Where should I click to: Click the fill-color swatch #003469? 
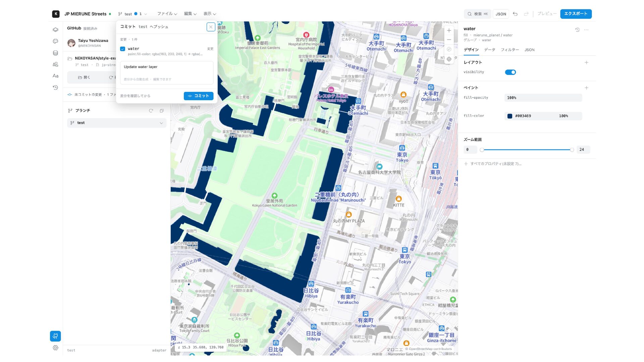(509, 116)
